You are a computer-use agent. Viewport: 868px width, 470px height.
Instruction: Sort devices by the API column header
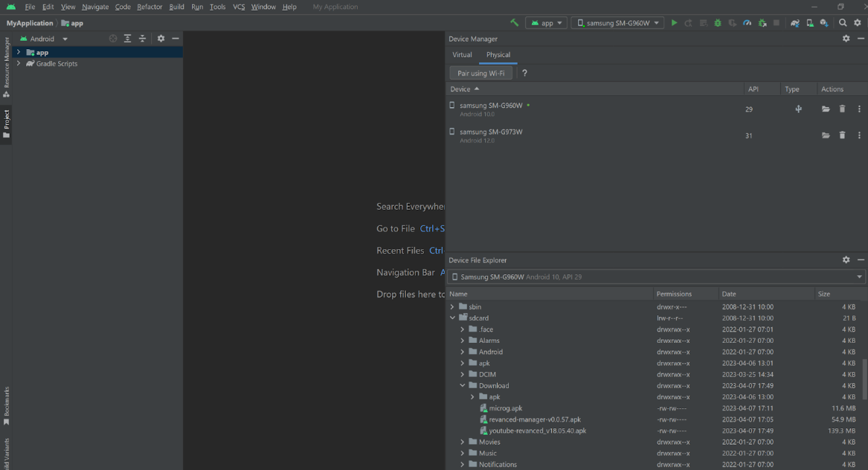pyautogui.click(x=752, y=88)
